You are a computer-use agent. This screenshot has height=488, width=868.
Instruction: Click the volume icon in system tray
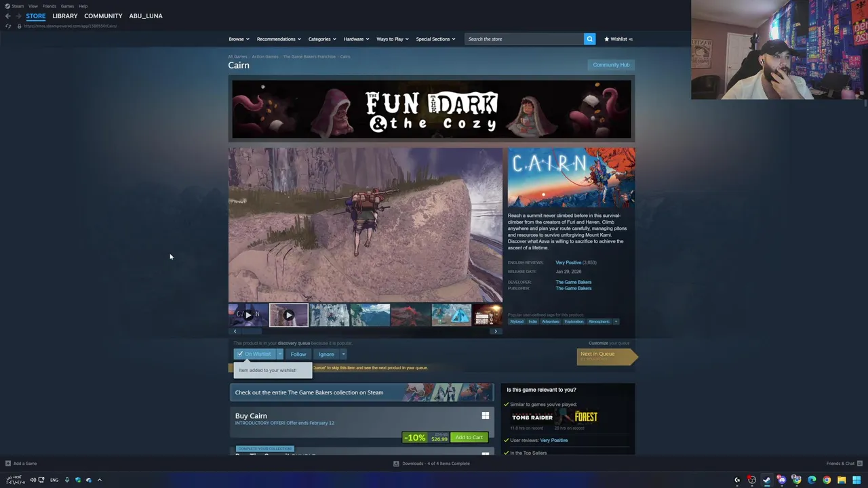point(33,480)
